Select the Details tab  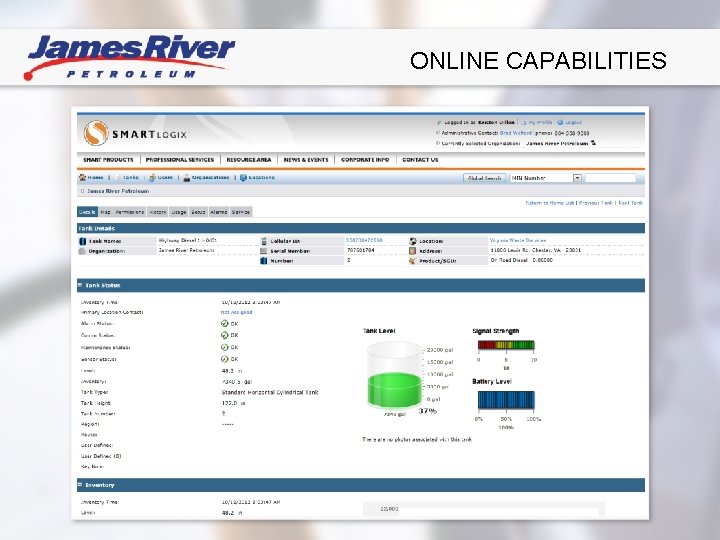[87, 212]
